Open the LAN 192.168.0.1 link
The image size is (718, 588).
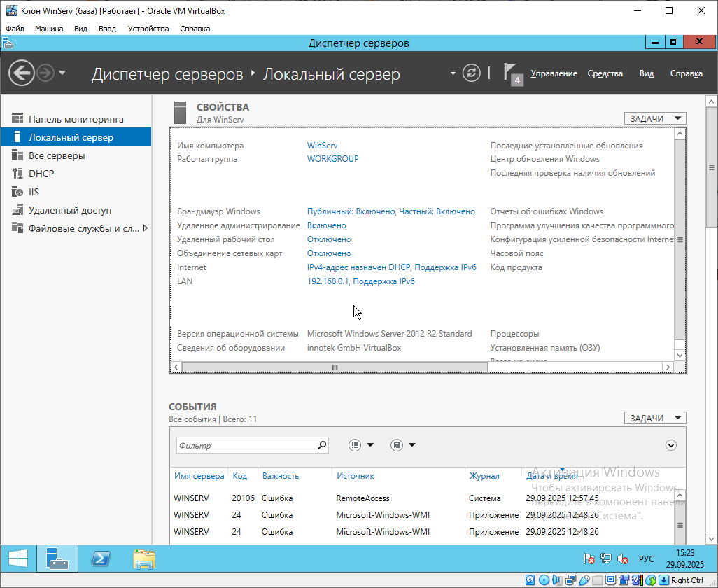tap(361, 281)
